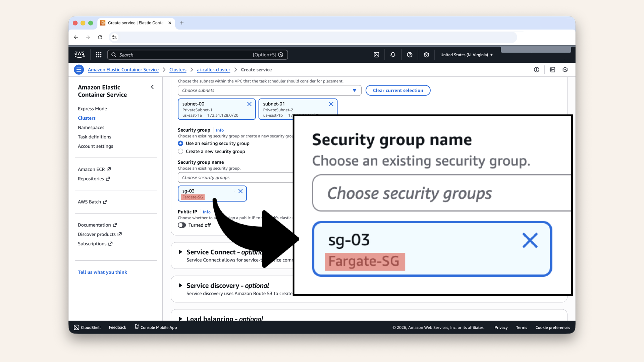Go to Namespaces in the sidebar
The height and width of the screenshot is (362, 644).
(x=91, y=127)
